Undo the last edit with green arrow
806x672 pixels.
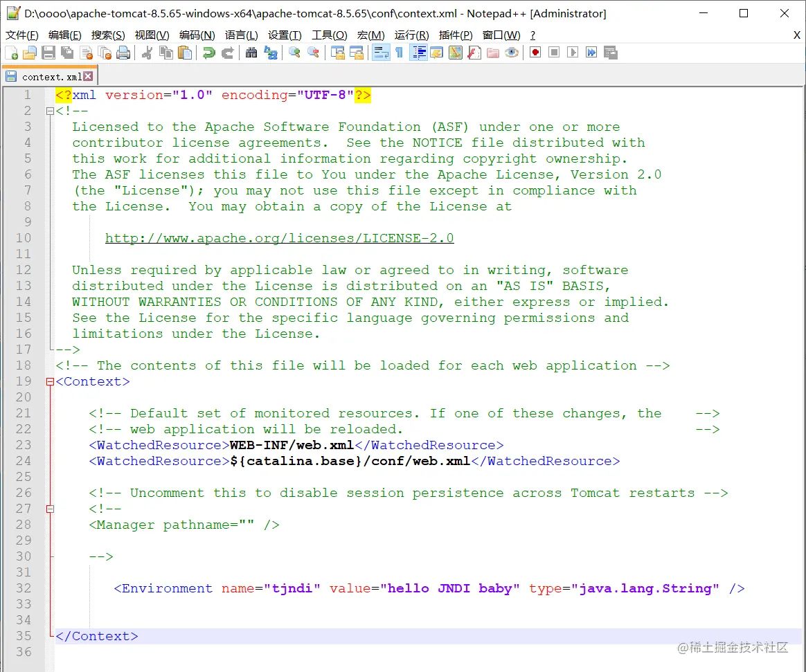(208, 53)
